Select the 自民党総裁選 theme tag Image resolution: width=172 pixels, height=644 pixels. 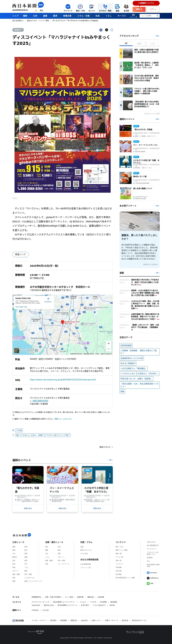pyautogui.click(x=126, y=345)
